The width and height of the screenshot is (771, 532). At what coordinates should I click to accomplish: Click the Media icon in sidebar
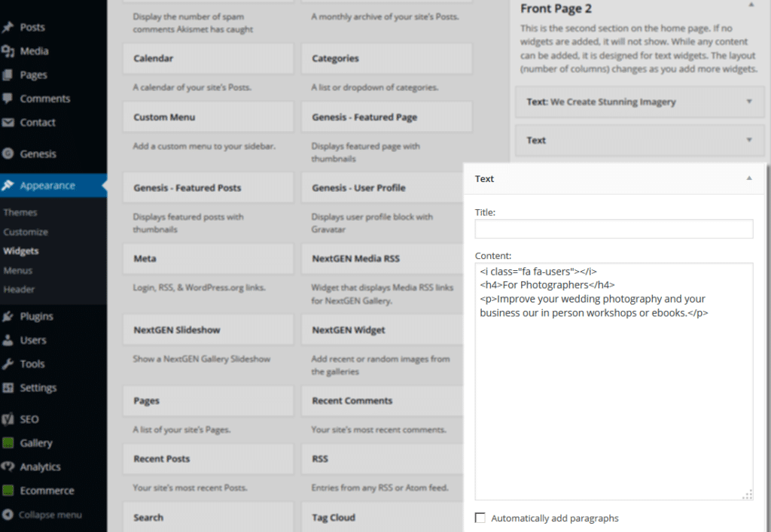(x=8, y=51)
